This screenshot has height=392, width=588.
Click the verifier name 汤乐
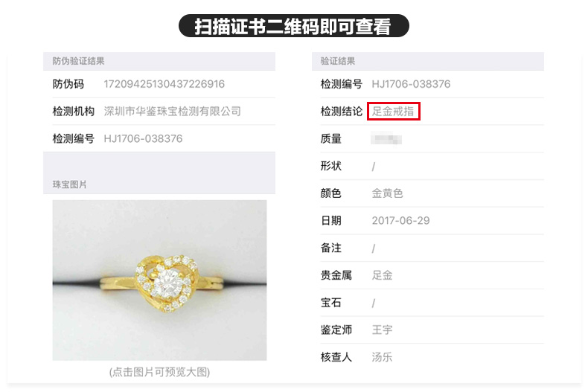382,357
